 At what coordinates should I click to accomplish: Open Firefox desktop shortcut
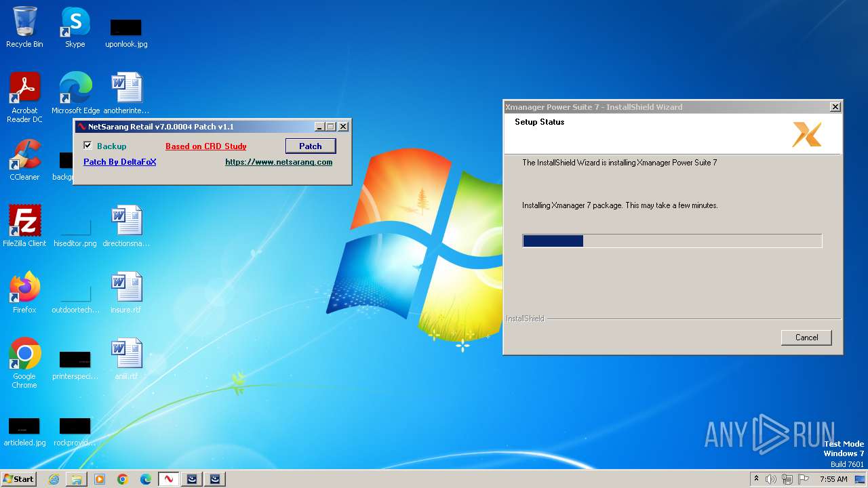click(x=24, y=292)
